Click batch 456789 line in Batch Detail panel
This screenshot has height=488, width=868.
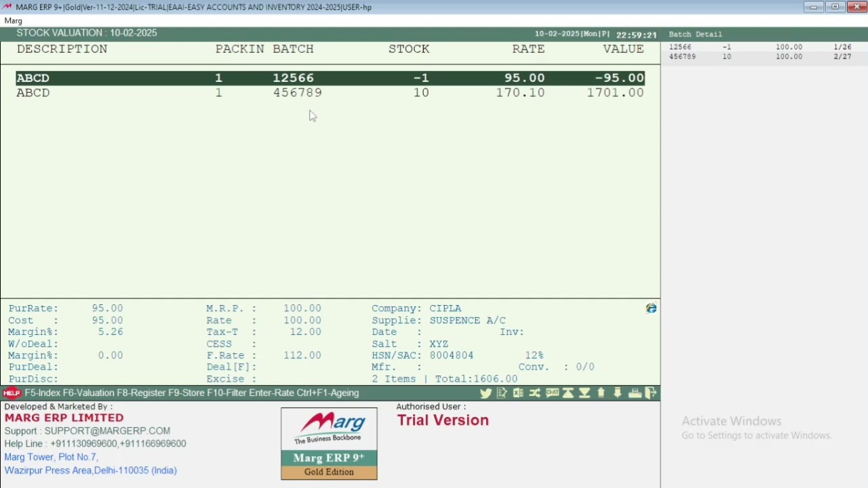760,57
